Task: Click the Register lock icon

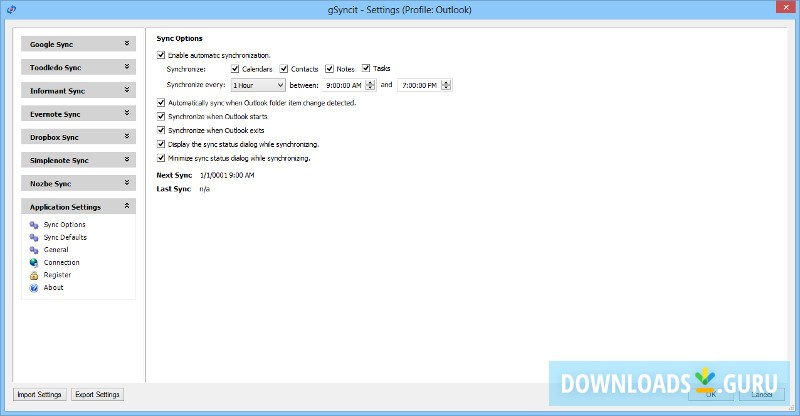Action: 34,276
